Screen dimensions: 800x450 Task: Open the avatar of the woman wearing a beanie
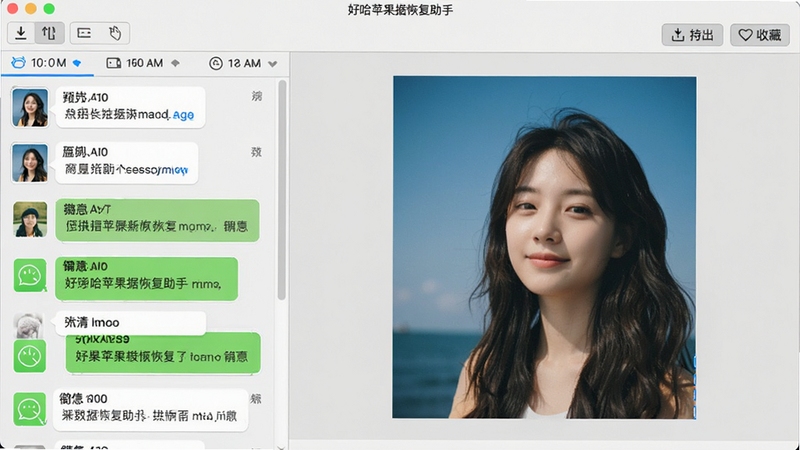click(30, 219)
